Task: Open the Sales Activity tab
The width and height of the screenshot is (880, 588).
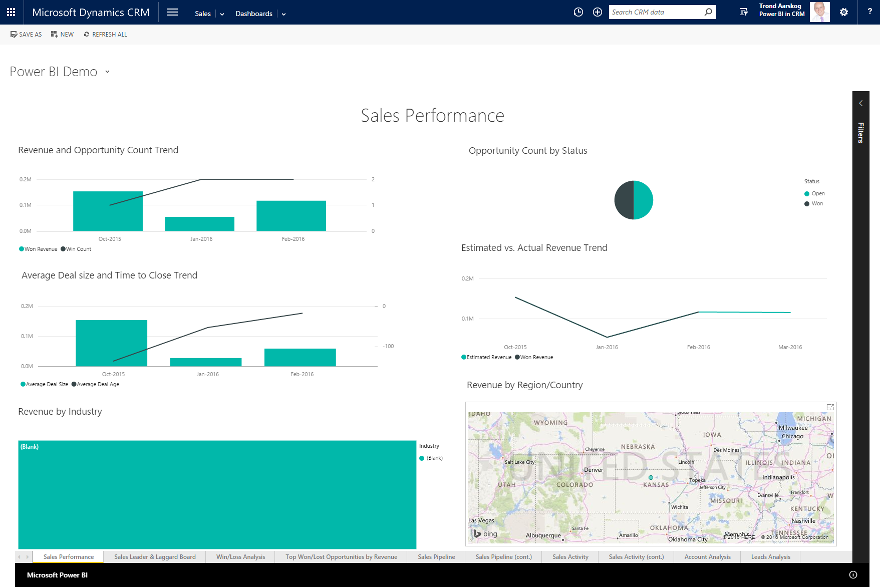Action: click(570, 557)
